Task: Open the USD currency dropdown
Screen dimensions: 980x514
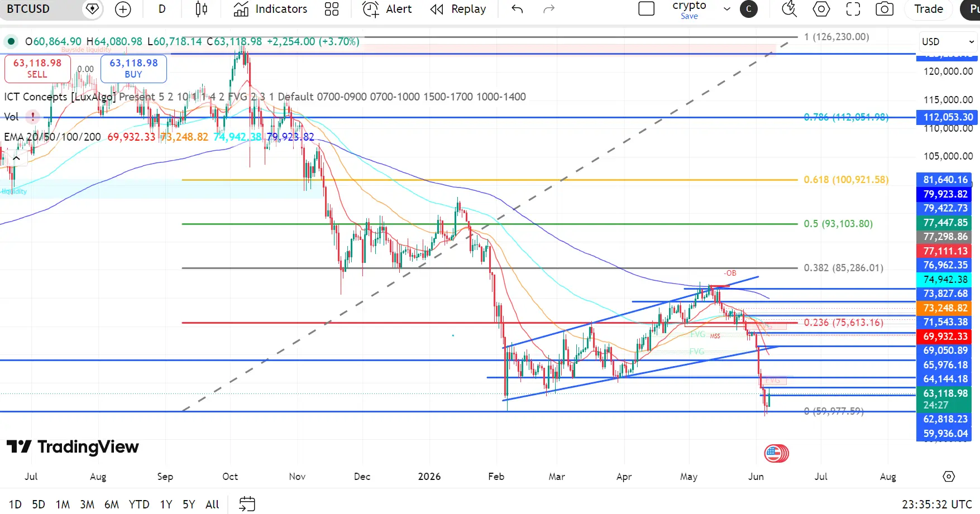Action: pos(948,42)
